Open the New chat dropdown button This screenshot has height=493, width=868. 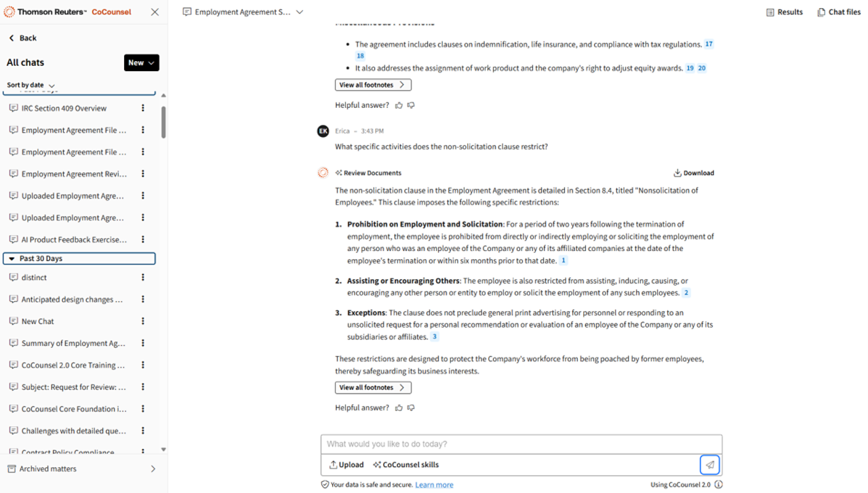point(141,62)
